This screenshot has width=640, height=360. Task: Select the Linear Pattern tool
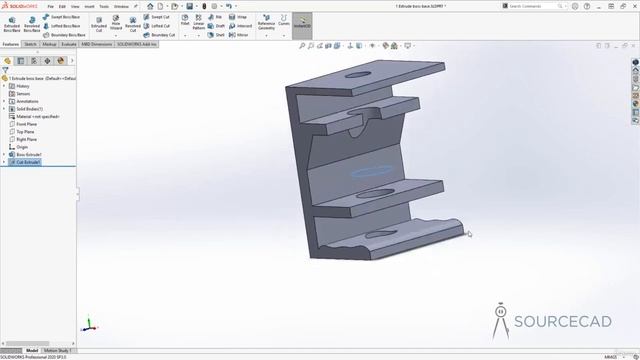pyautogui.click(x=199, y=22)
